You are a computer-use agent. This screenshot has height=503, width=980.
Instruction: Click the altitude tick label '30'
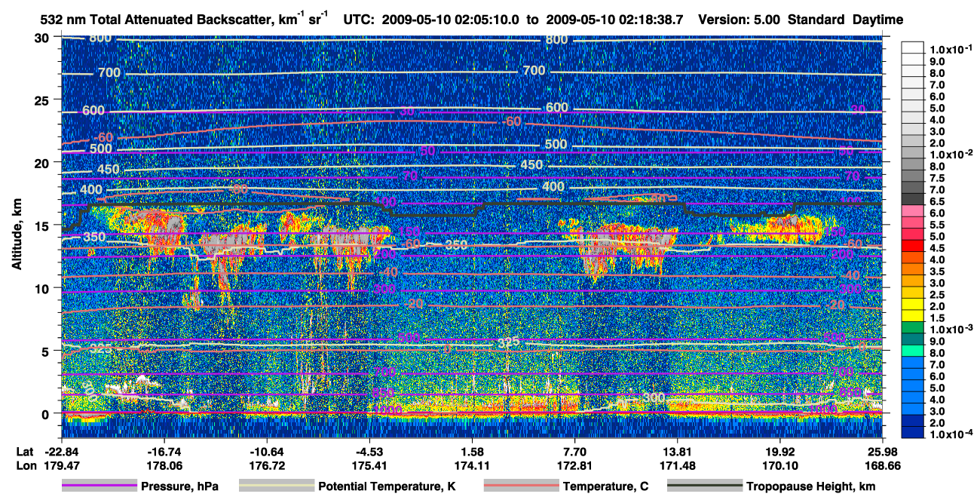click(42, 38)
